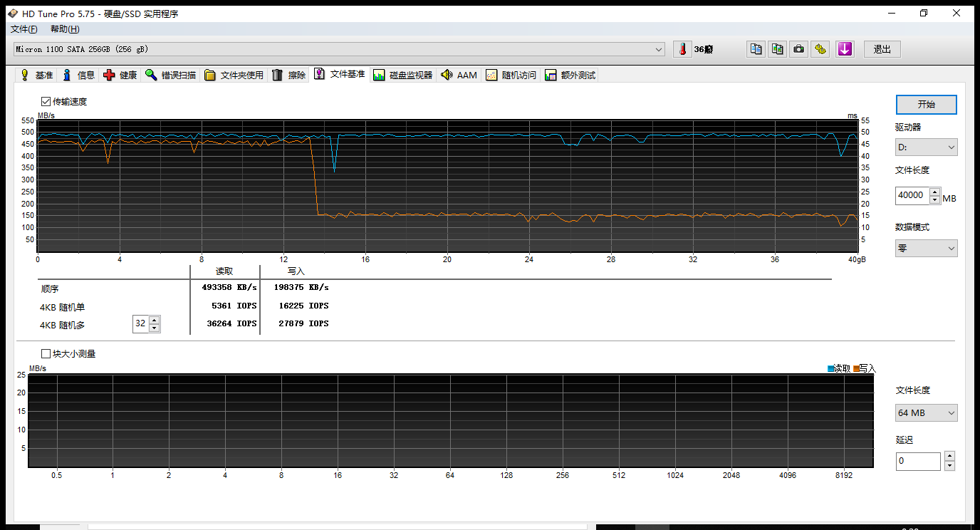Click the 493358 KB/s sequential read value

tap(229, 288)
